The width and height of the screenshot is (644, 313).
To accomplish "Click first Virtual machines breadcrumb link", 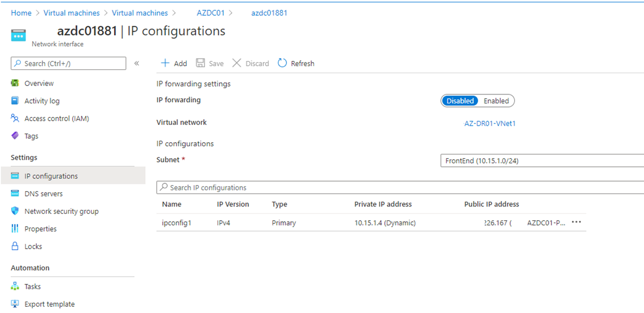I will click(71, 13).
